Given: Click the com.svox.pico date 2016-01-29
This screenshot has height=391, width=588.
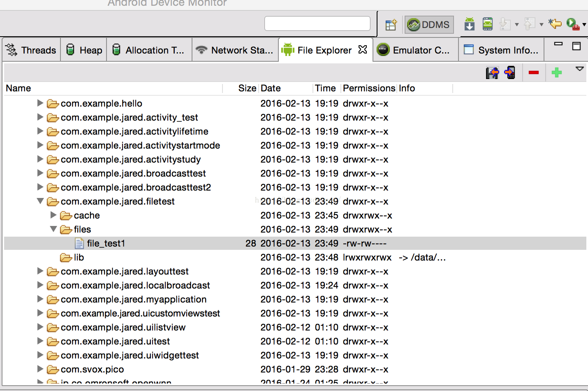Looking at the screenshot, I should [x=285, y=369].
